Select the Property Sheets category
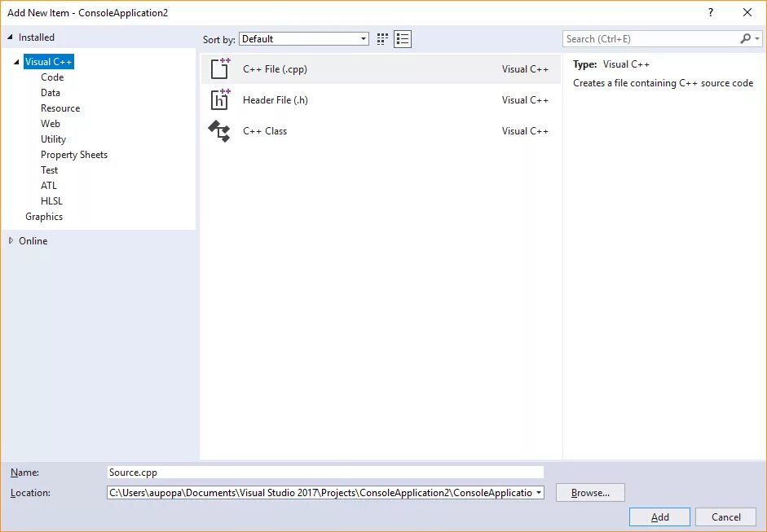Viewport: 767px width, 532px height. 74,155
